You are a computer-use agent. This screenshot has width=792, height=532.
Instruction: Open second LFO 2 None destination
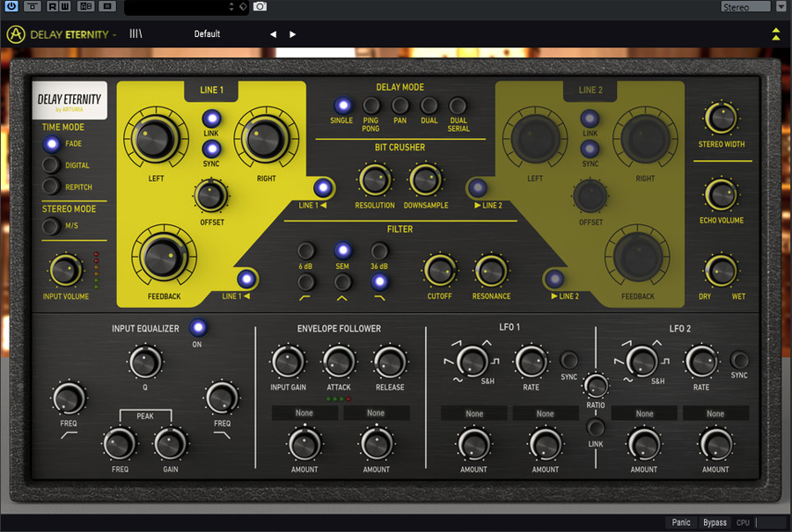pyautogui.click(x=715, y=413)
